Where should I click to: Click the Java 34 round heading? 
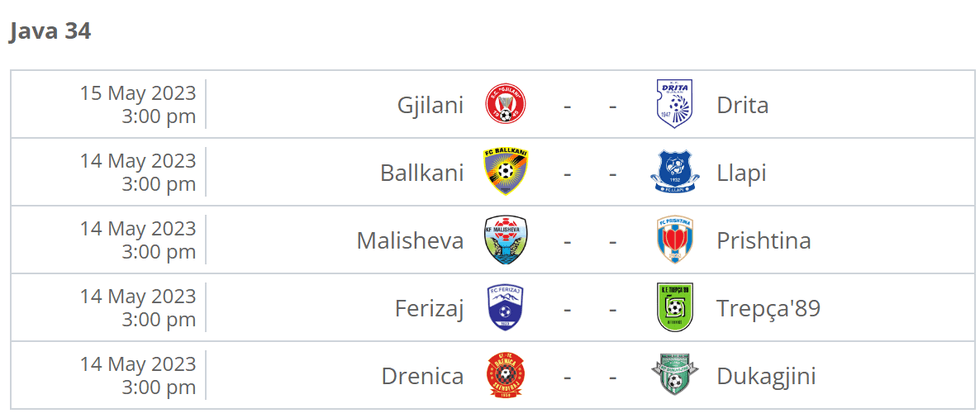click(x=50, y=32)
